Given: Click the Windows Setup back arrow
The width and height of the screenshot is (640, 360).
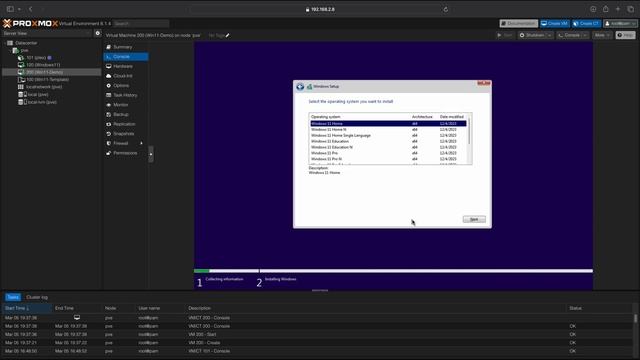Looking at the screenshot, I should [x=300, y=87].
